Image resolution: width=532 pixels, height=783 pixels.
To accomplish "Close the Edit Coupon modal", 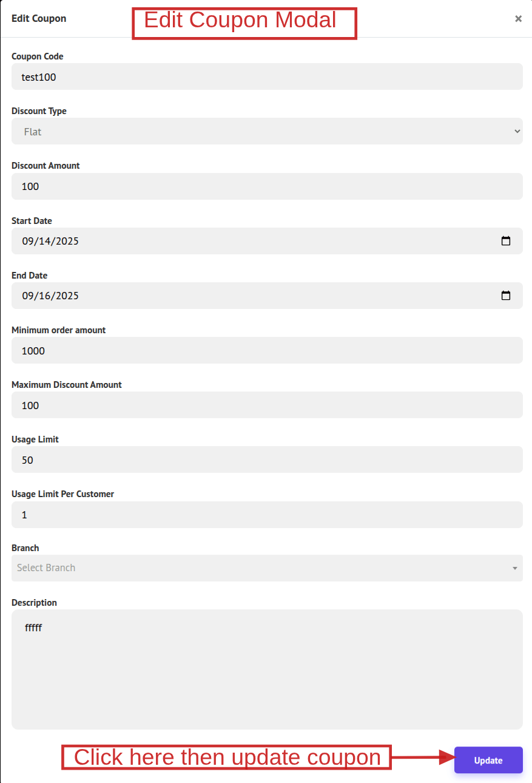I will 518,19.
